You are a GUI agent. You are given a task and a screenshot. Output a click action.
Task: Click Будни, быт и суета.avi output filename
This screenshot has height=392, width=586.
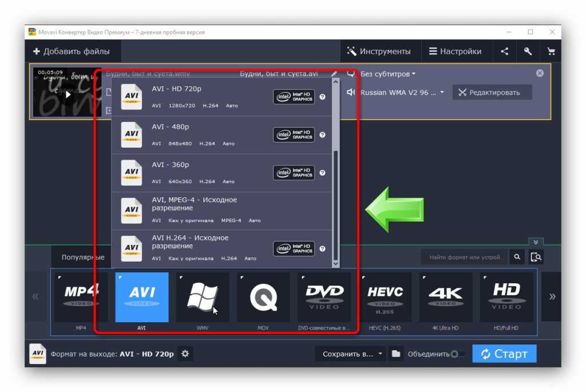click(x=279, y=74)
